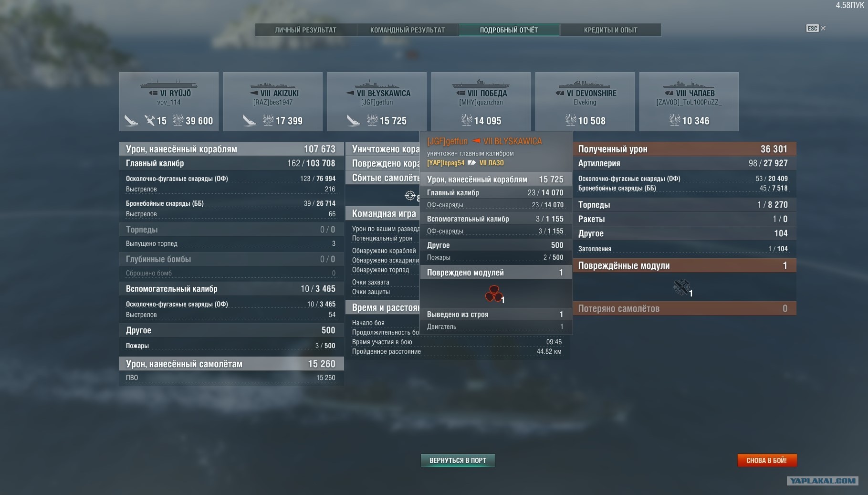Click the cruiser icon beside VII ЛАЗО
Viewport: 868px width, 495px height.
click(x=471, y=163)
